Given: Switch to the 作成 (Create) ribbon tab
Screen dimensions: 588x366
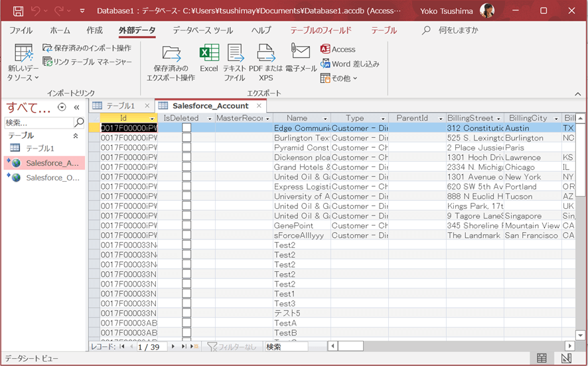Looking at the screenshot, I should [x=94, y=30].
